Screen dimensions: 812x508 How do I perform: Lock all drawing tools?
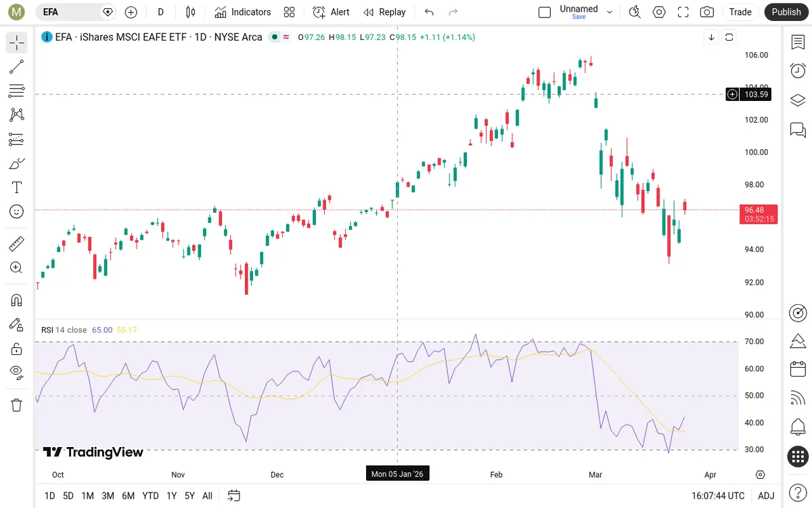17,349
